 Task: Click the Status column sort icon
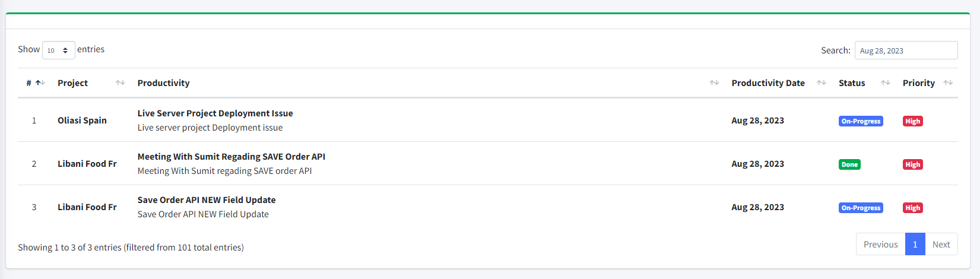coord(886,83)
